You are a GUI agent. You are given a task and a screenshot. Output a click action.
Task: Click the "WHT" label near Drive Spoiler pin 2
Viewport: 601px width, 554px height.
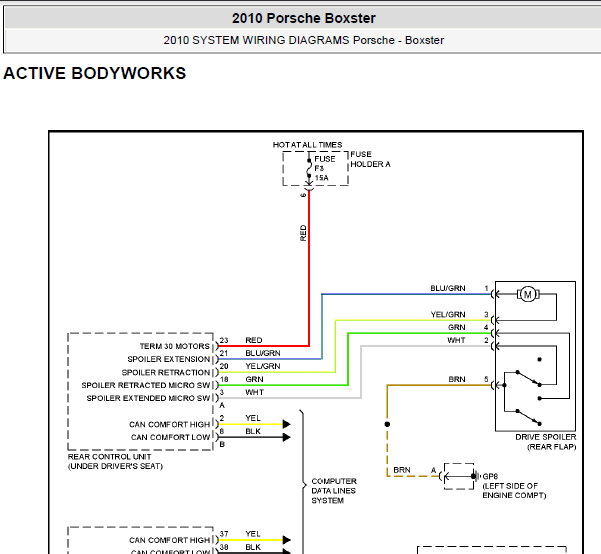point(456,340)
